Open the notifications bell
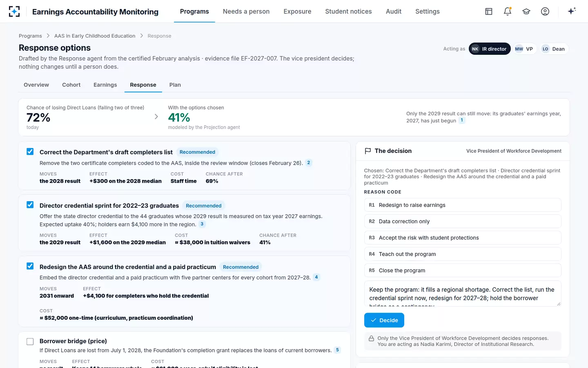This screenshot has height=368, width=588. pos(508,11)
